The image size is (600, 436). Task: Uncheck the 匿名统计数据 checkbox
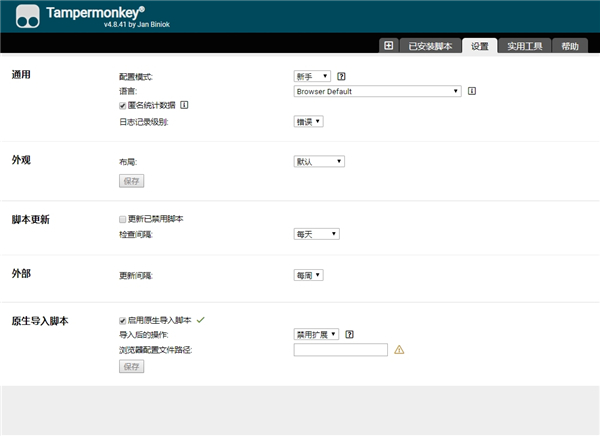122,105
